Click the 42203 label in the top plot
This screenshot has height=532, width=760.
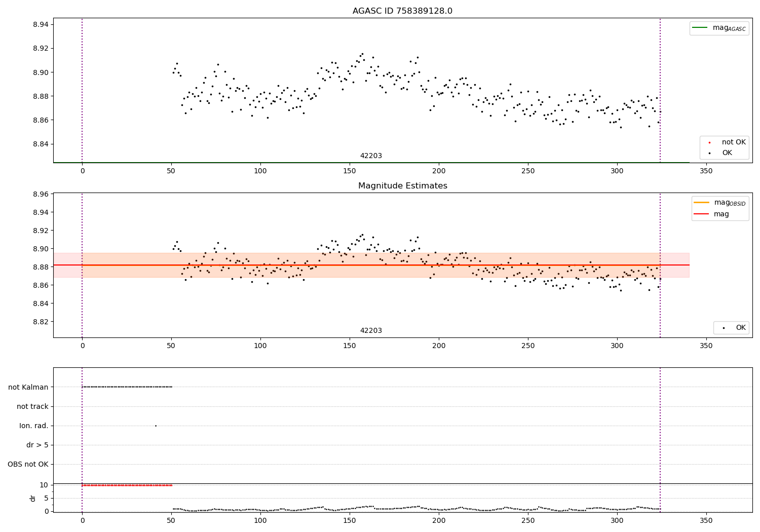[371, 156]
